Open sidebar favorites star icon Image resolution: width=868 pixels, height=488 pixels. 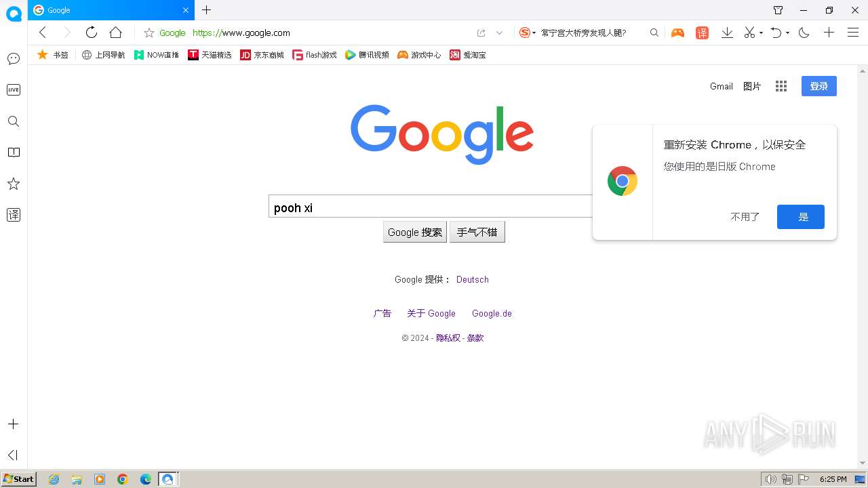[x=14, y=184]
